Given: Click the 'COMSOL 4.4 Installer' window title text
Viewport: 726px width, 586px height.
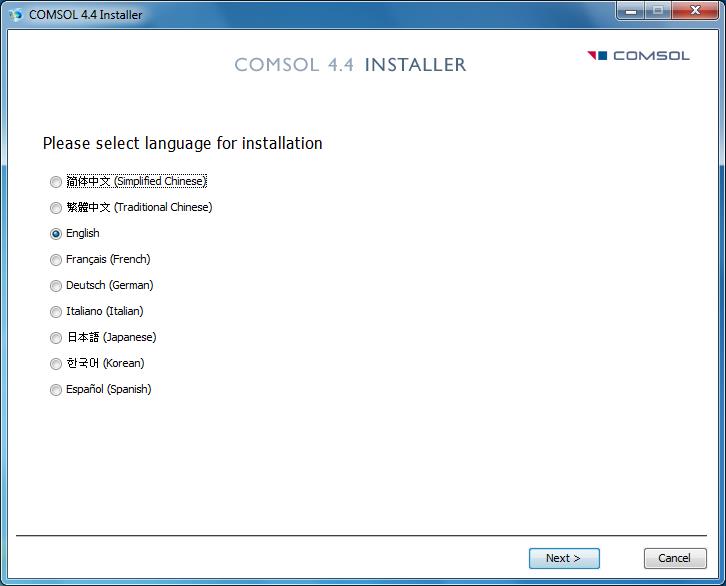Looking at the screenshot, I should click(x=85, y=14).
